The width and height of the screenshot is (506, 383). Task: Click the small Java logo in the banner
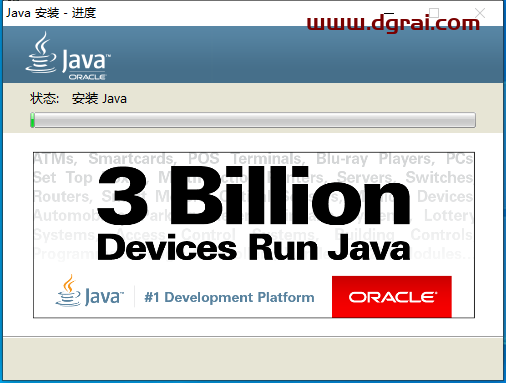coord(90,291)
